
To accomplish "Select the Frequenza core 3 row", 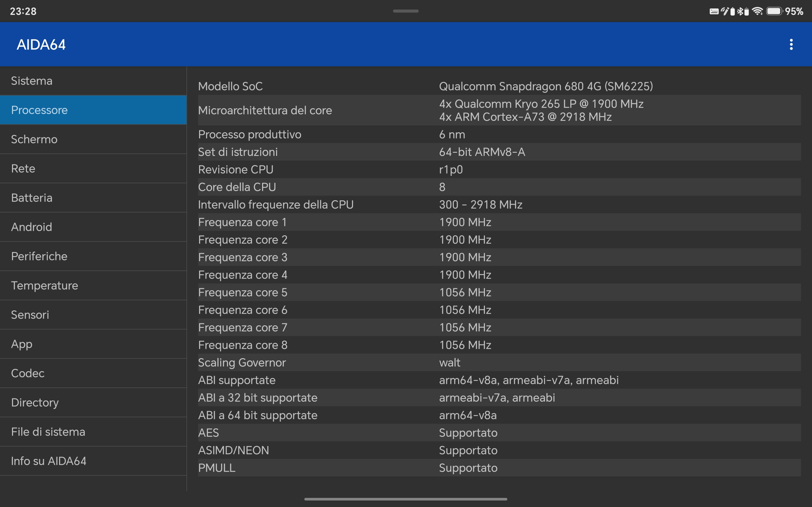I will [499, 257].
